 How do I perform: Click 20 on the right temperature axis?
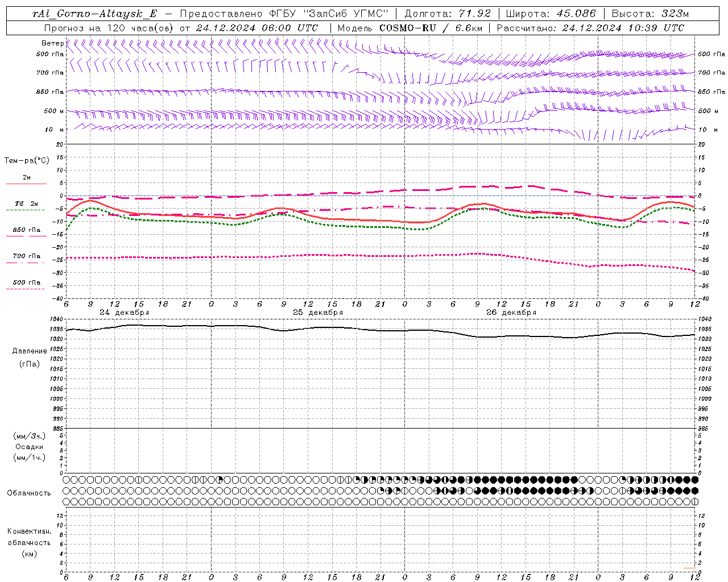701,144
